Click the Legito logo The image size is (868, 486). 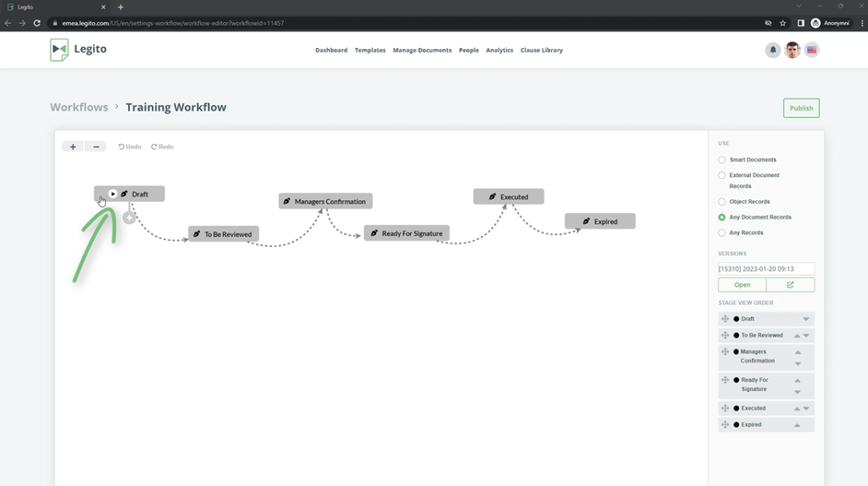click(x=78, y=50)
